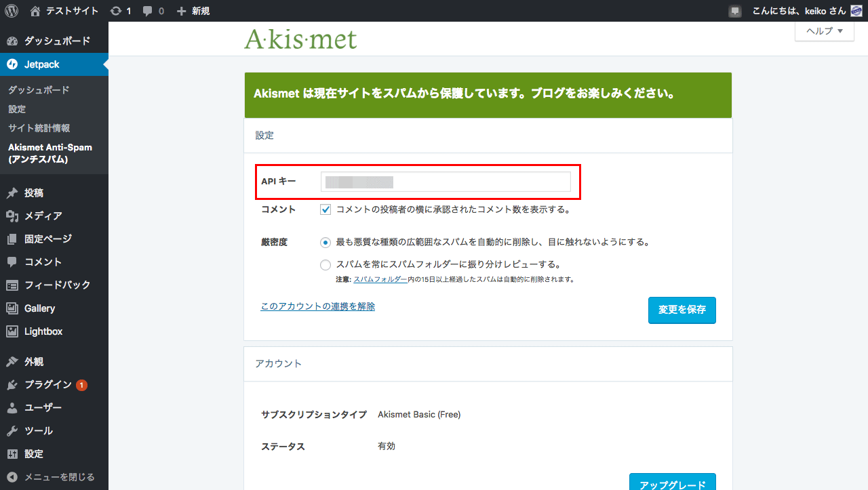Click the Akismet Basic (Free) subscription text

point(419,414)
